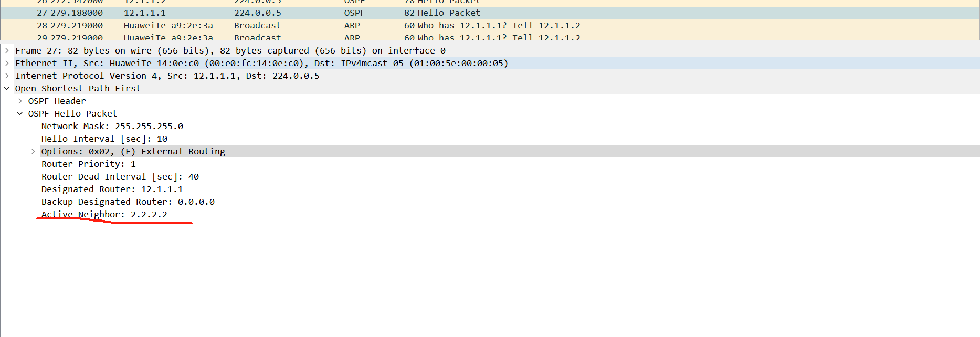Select packet 28 ARP Broadcast row
980x337 pixels.
pos(490,25)
